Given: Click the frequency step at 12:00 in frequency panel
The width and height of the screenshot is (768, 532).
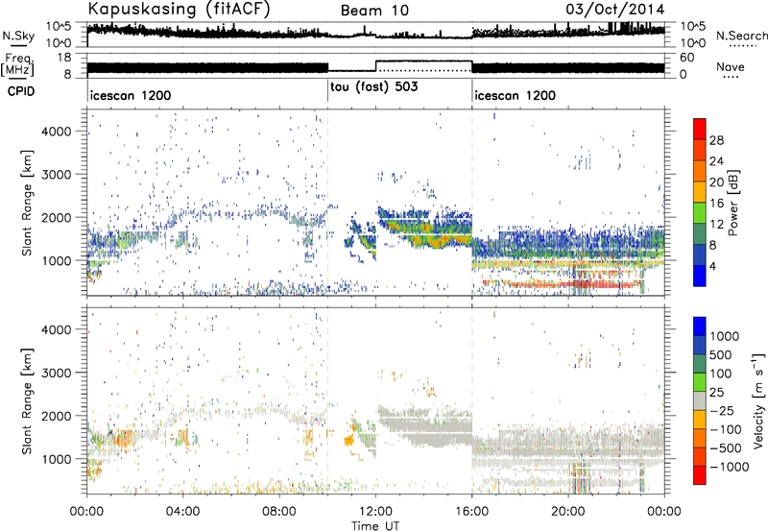Looking at the screenshot, I should click(x=375, y=66).
